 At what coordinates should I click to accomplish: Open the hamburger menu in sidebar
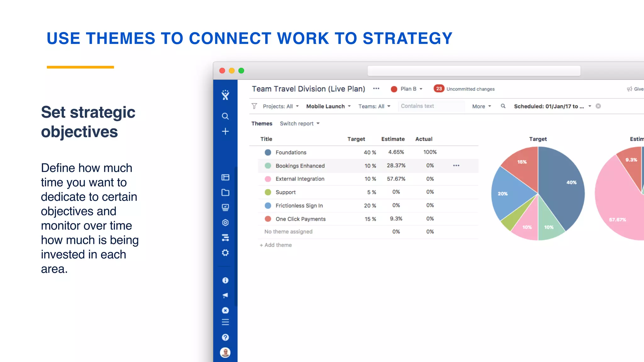(x=225, y=322)
